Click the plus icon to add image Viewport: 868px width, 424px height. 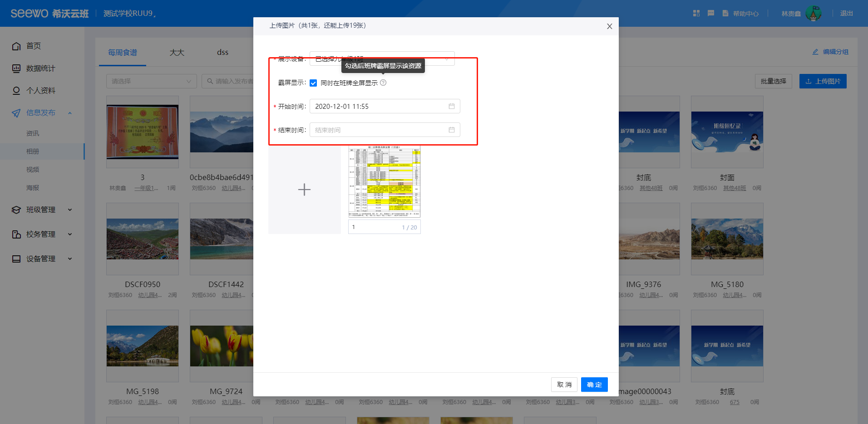304,190
